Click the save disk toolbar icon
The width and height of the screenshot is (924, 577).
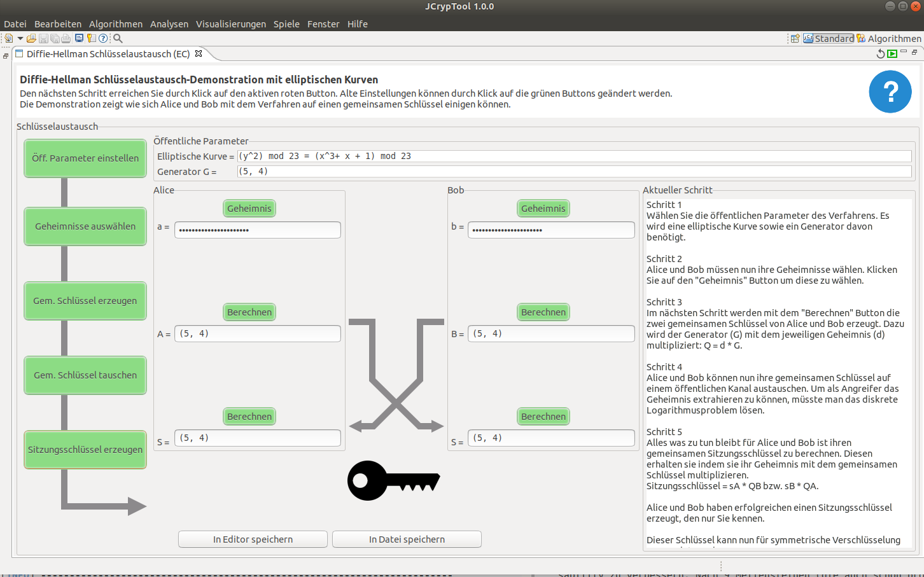tap(43, 38)
